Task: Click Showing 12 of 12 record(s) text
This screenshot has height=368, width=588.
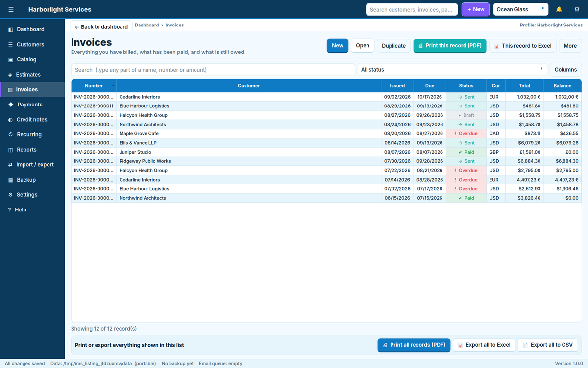Action: [x=104, y=329]
